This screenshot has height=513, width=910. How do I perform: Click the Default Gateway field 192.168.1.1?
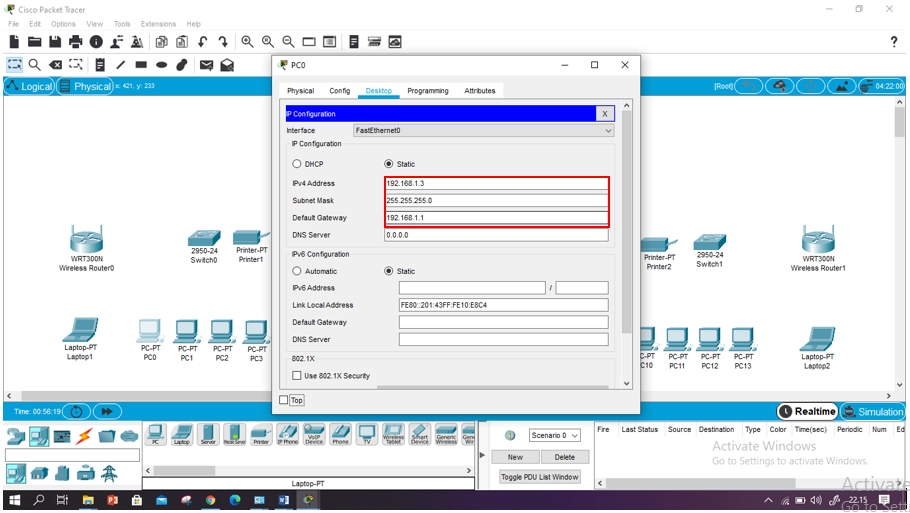tap(496, 218)
